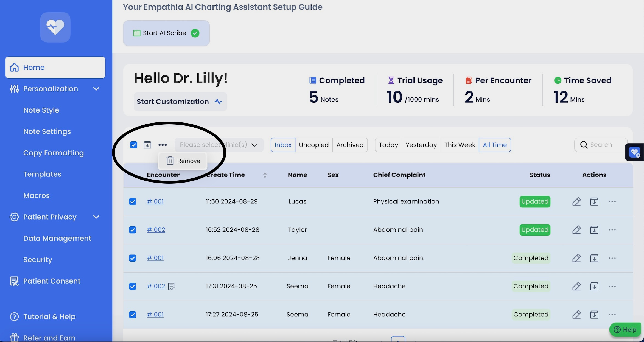
Task: Sort the table by Create Time arrows
Action: 265,175
